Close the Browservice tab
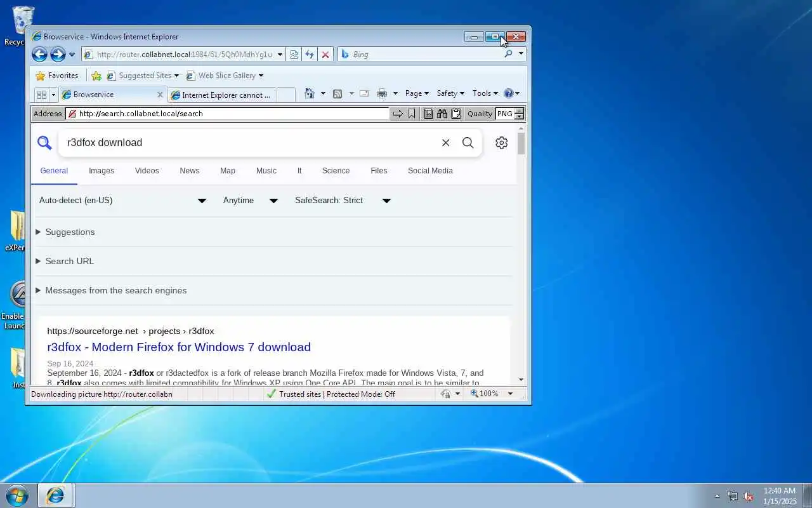 (160, 95)
